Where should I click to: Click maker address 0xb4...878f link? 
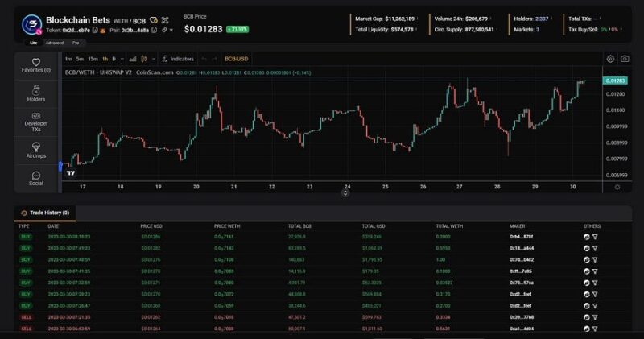coord(521,237)
